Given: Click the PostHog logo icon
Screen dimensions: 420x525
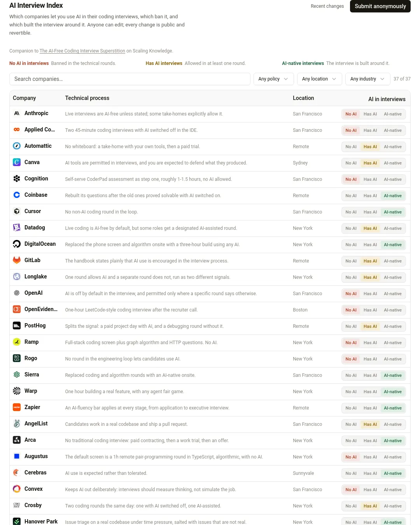Looking at the screenshot, I should [x=17, y=325].
